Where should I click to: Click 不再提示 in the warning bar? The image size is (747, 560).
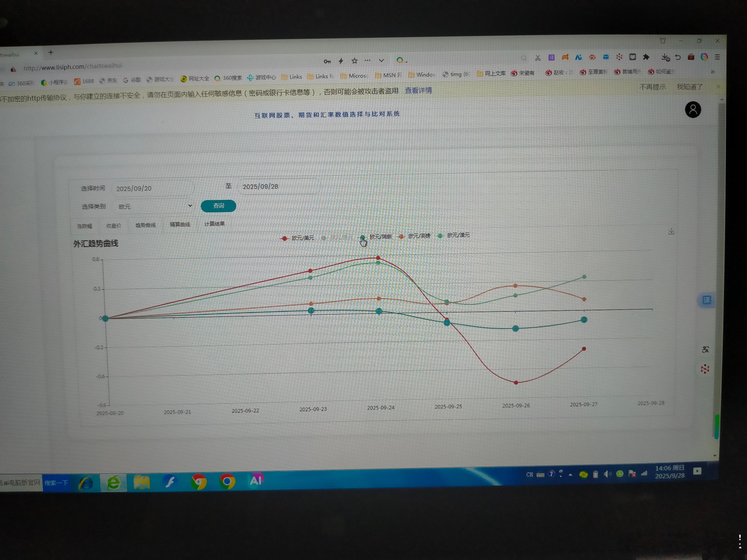pyautogui.click(x=653, y=87)
